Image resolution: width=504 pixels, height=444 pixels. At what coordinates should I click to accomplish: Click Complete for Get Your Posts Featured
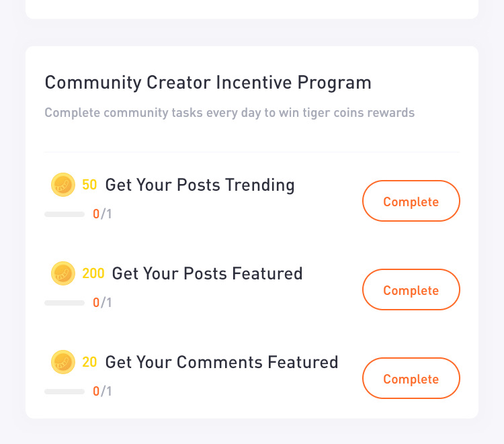[411, 290]
